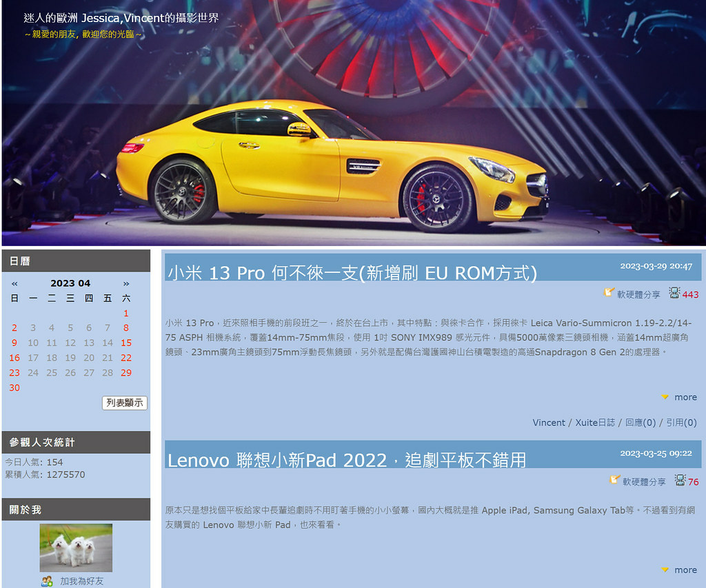Open the 小米 13 Pro post title
Viewport: 706px width, 588px height.
click(352, 273)
